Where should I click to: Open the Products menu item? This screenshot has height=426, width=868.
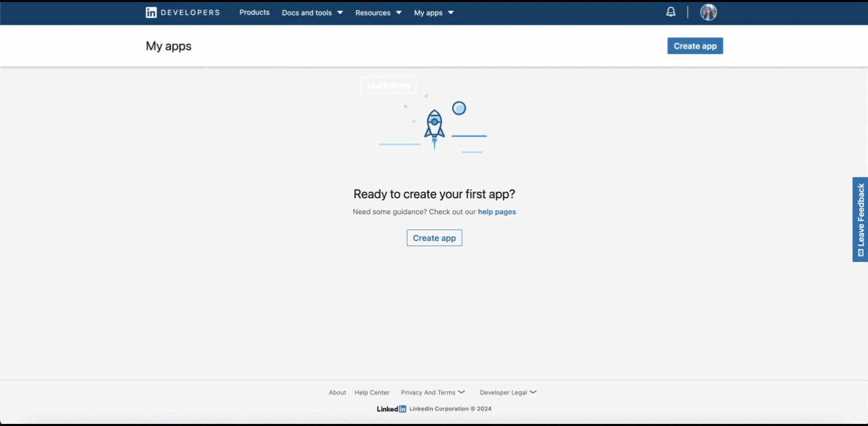tap(254, 12)
